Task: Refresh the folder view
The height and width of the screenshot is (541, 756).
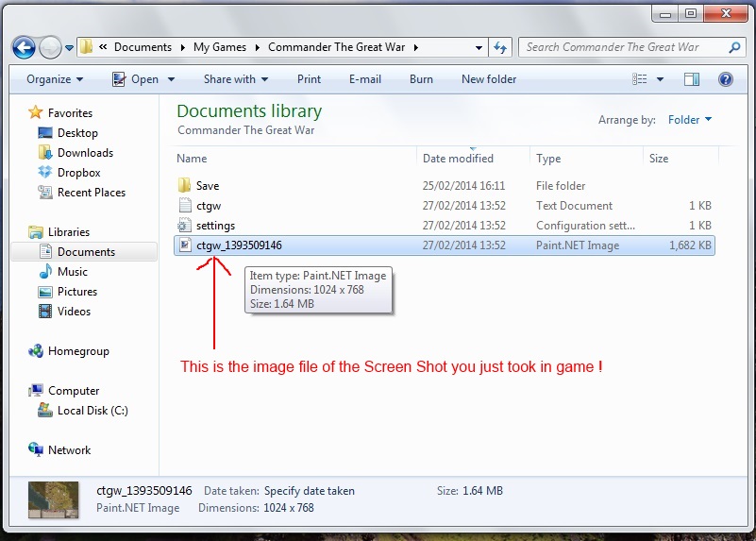Action: (500, 47)
